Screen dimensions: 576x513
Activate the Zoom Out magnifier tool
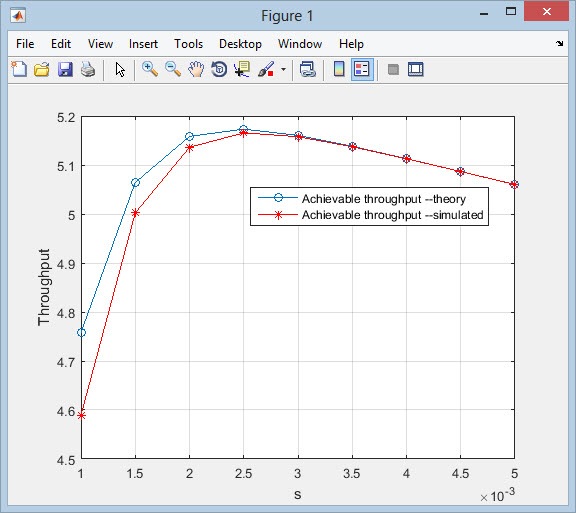173,69
